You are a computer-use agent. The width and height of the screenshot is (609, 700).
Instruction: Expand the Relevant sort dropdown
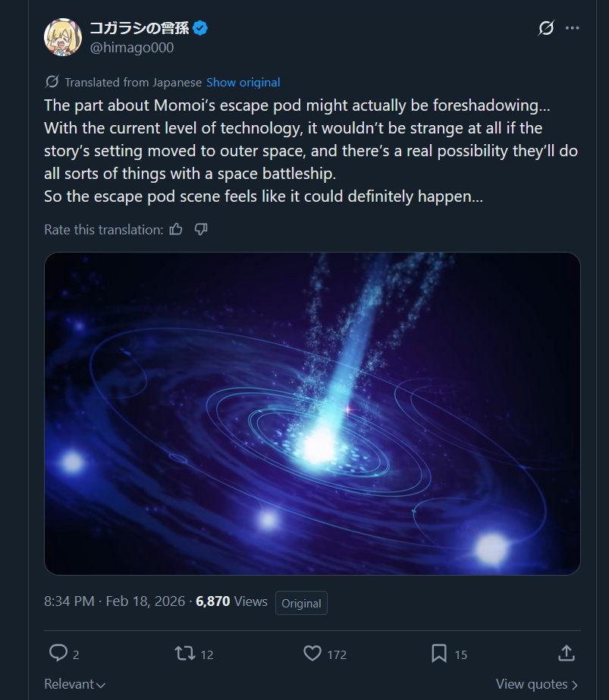click(x=74, y=684)
